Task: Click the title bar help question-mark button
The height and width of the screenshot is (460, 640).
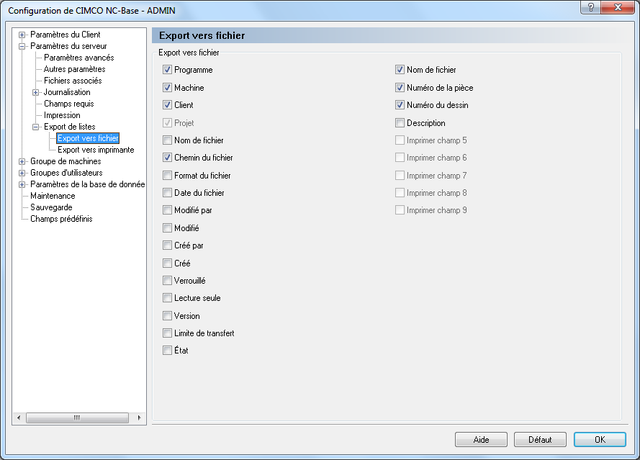Action: [591, 7]
